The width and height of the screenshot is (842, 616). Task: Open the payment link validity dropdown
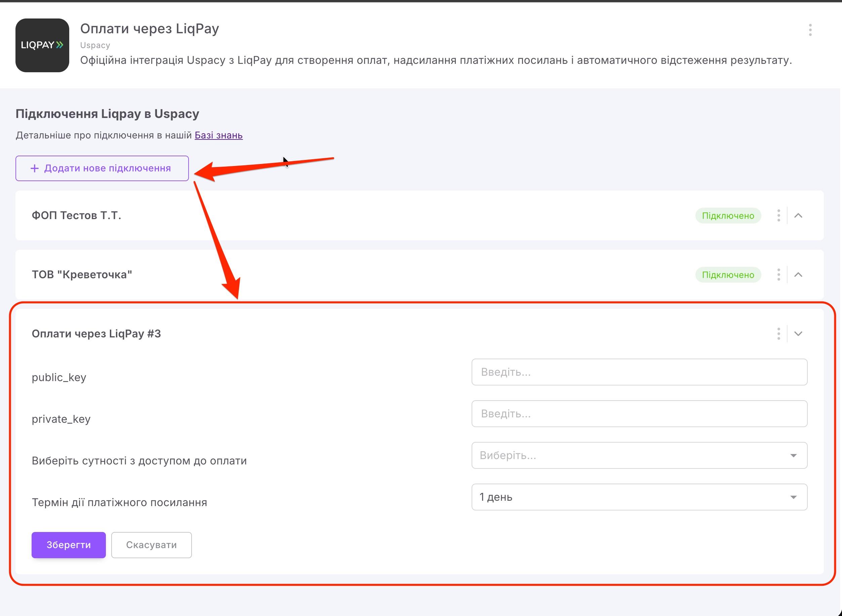coord(639,497)
